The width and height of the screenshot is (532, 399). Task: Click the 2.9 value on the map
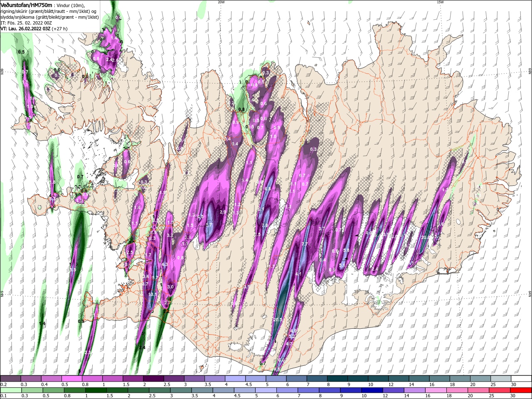click(x=223, y=212)
